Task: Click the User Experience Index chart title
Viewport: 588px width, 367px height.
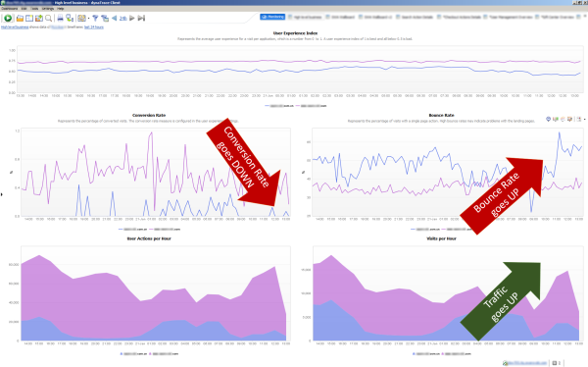Action: (295, 33)
